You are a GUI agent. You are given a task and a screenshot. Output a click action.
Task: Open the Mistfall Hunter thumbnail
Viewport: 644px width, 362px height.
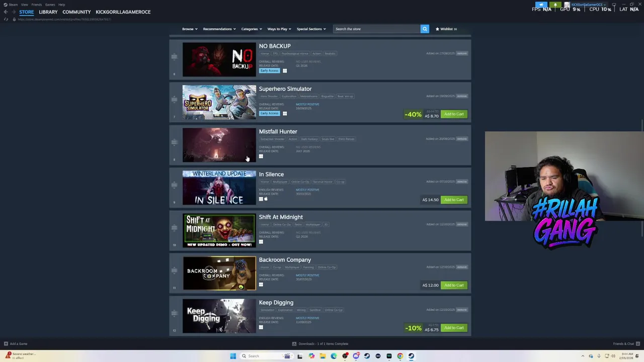click(219, 145)
